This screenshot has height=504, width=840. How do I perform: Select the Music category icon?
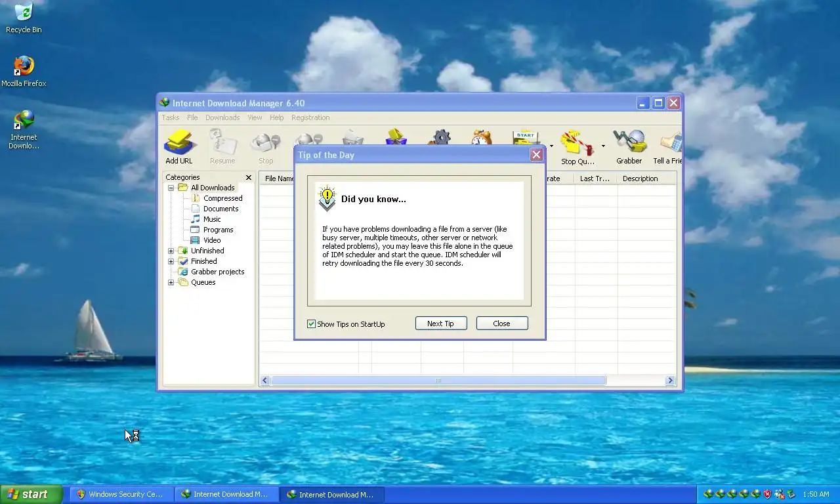pos(196,219)
